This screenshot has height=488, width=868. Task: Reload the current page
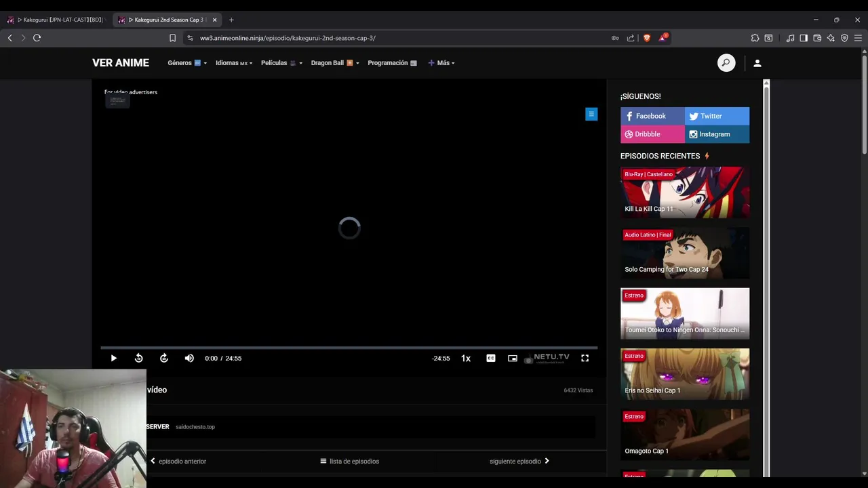coord(37,38)
